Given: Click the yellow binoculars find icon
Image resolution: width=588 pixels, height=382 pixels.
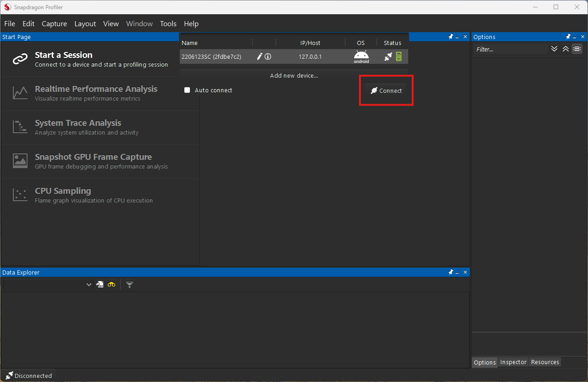Looking at the screenshot, I should [x=111, y=285].
